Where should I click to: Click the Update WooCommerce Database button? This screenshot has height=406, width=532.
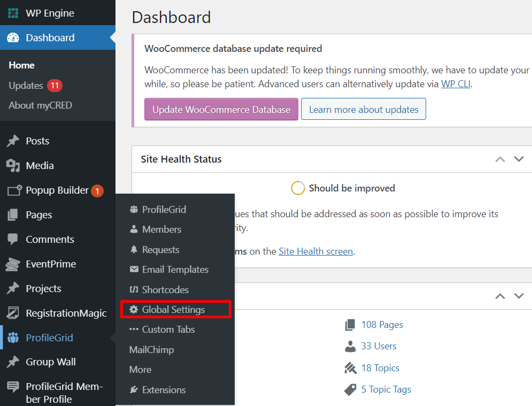pos(221,109)
